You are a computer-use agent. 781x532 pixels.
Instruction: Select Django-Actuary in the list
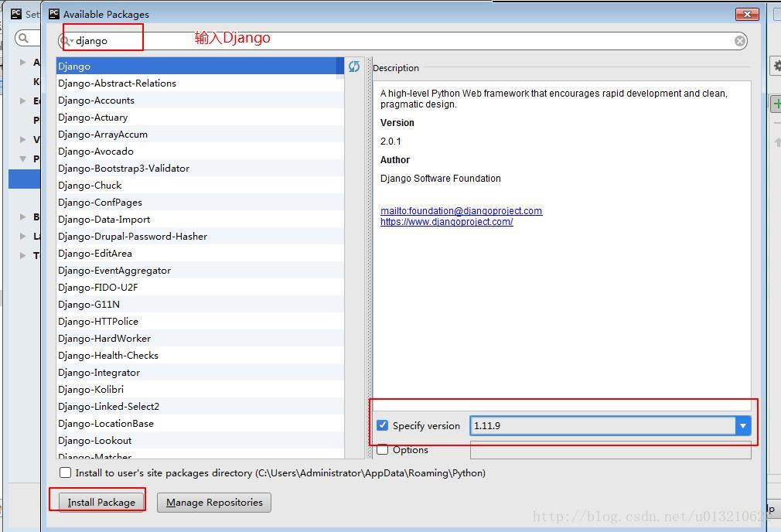(200, 117)
